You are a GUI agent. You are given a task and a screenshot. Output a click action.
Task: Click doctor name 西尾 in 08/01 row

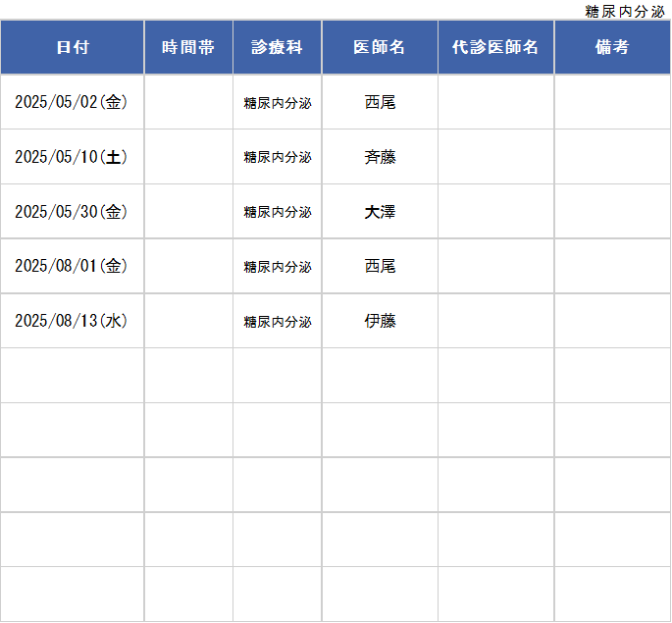pos(380,267)
